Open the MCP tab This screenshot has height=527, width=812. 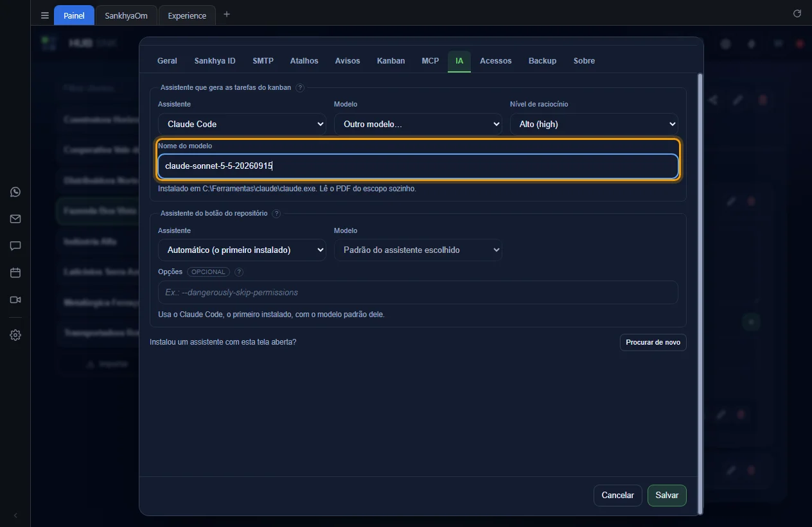coord(430,61)
